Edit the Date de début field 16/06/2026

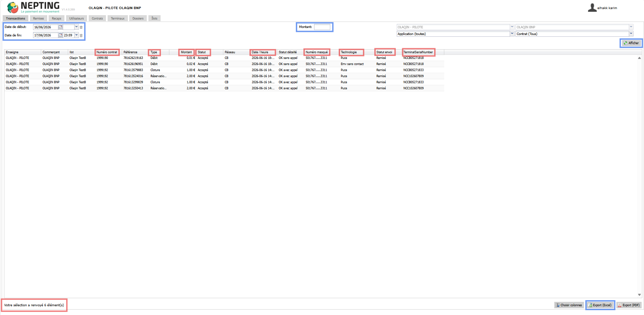click(46, 27)
